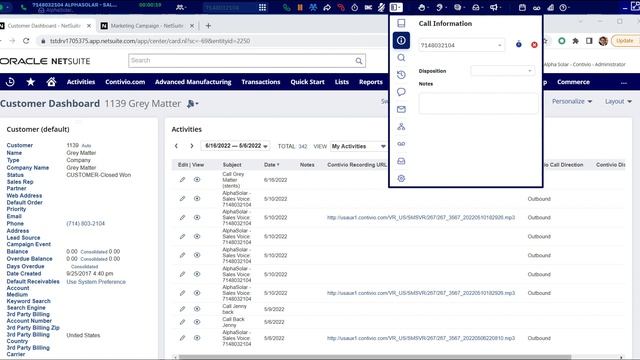This screenshot has width=640, height=360.
Task: Reload the browser page
Action: tap(26, 41)
